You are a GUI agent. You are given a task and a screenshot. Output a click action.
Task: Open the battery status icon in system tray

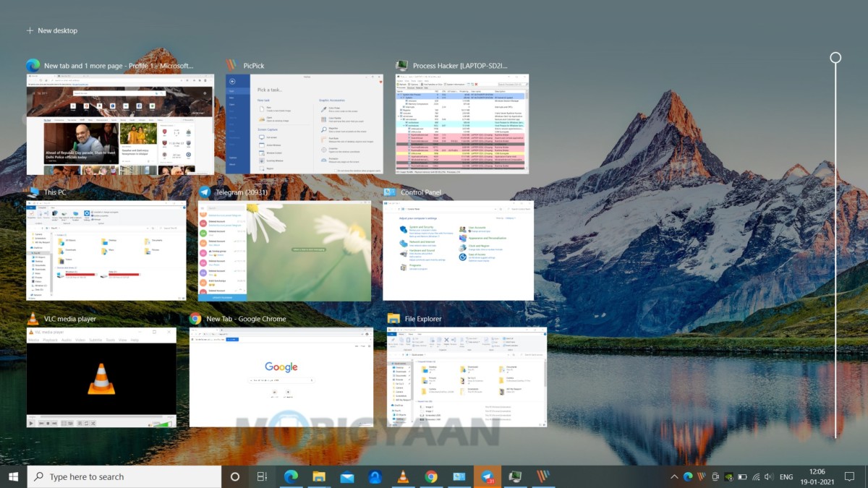pyautogui.click(x=742, y=476)
